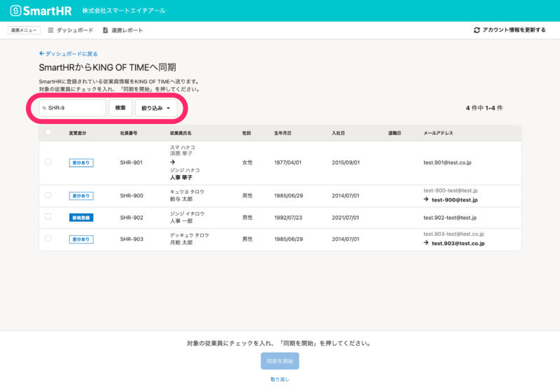Click the name-change arrow for SHR-901

pyautogui.click(x=172, y=162)
